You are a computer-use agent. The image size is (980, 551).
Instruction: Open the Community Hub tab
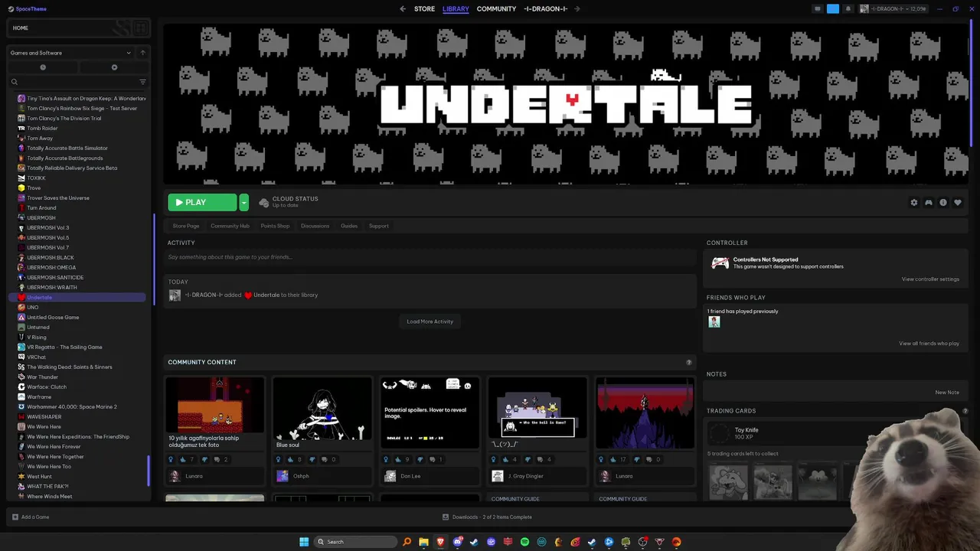click(x=230, y=226)
